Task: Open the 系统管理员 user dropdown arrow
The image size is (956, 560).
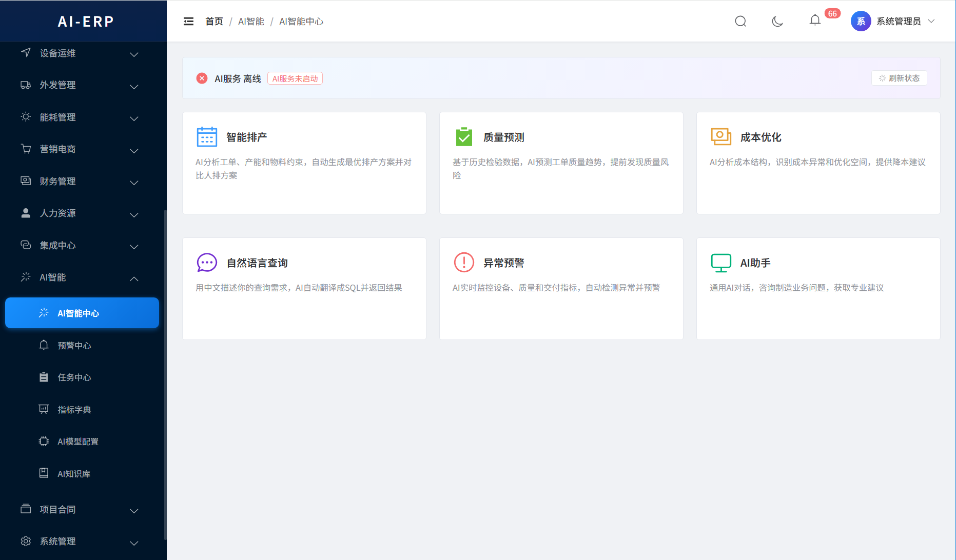Action: pos(931,21)
